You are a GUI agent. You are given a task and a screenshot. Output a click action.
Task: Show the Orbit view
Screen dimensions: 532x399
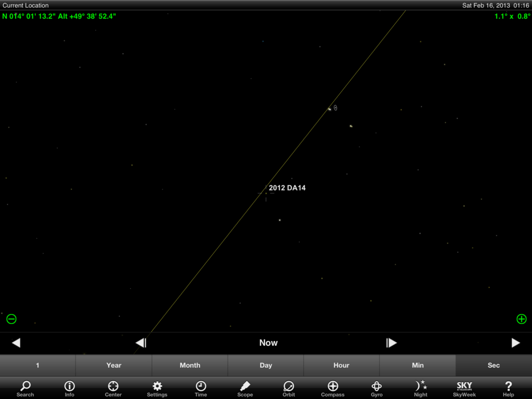pyautogui.click(x=289, y=388)
